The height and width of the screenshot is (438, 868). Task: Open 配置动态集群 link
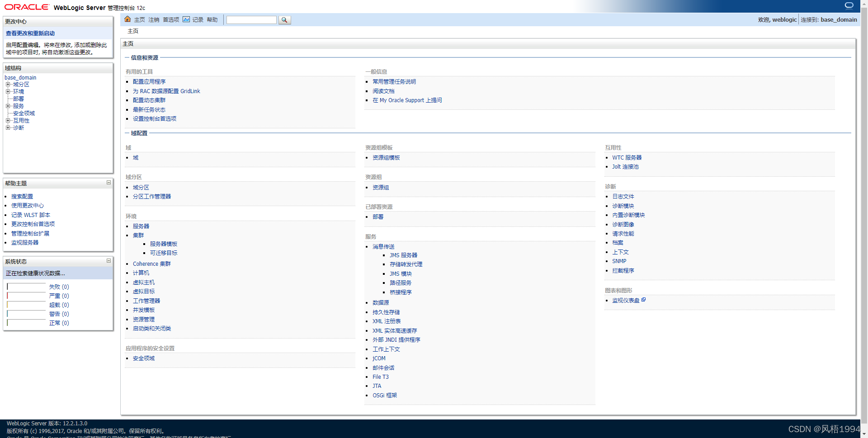(149, 100)
